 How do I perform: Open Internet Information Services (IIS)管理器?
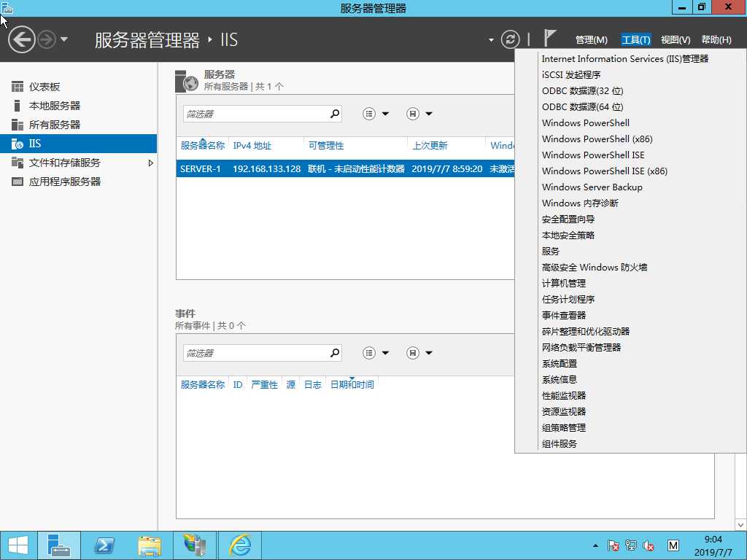pyautogui.click(x=624, y=58)
